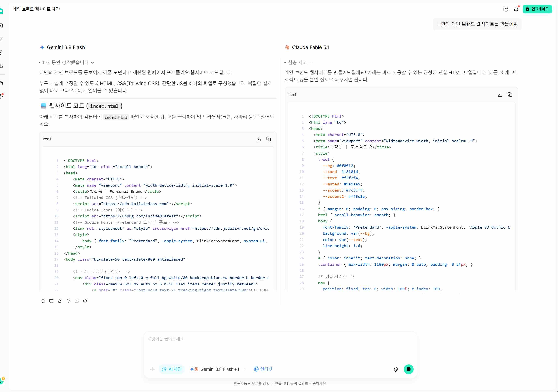Click the '<title>홍길동 | 포트폴리오</title>' code line
This screenshot has width=558, height=392.
pos(352,147)
